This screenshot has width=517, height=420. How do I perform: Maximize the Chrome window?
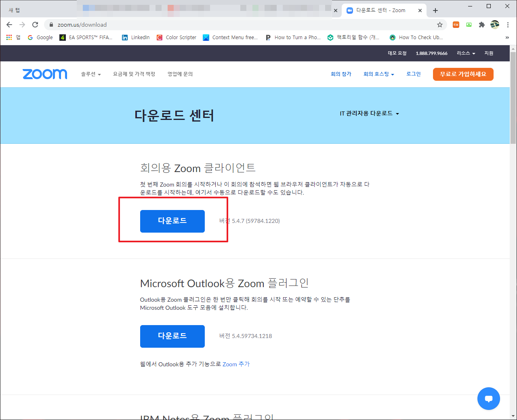(489, 6)
